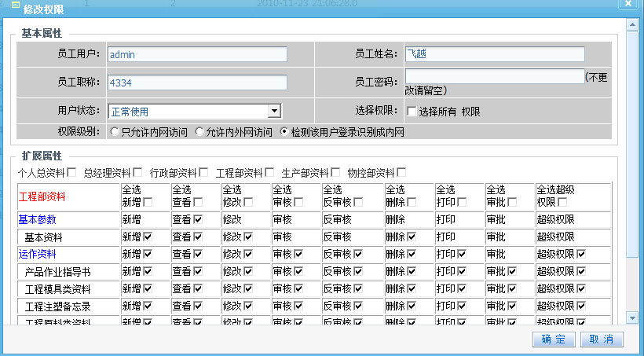
Task: Click the 取消 button
Action: pos(602,339)
